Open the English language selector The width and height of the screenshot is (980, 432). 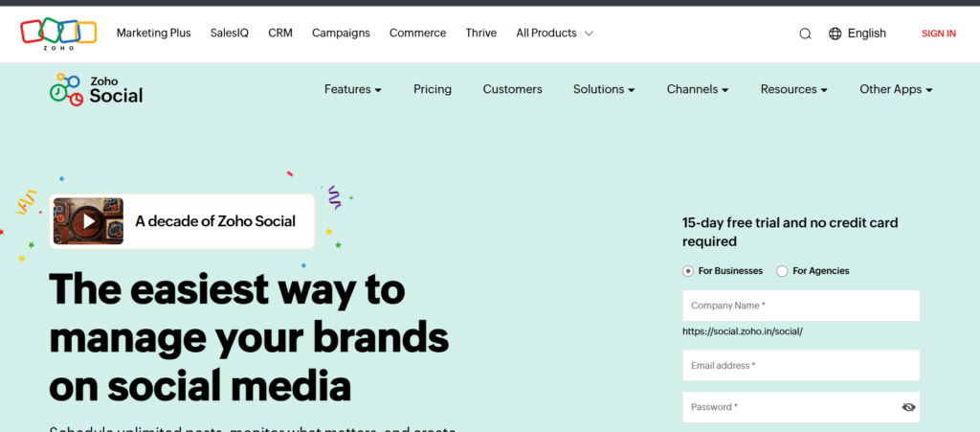click(866, 34)
